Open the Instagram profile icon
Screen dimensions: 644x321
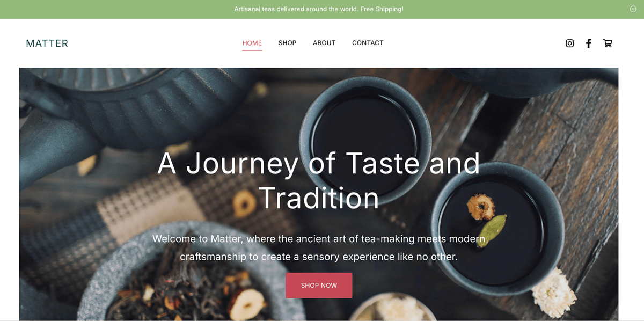click(x=570, y=43)
